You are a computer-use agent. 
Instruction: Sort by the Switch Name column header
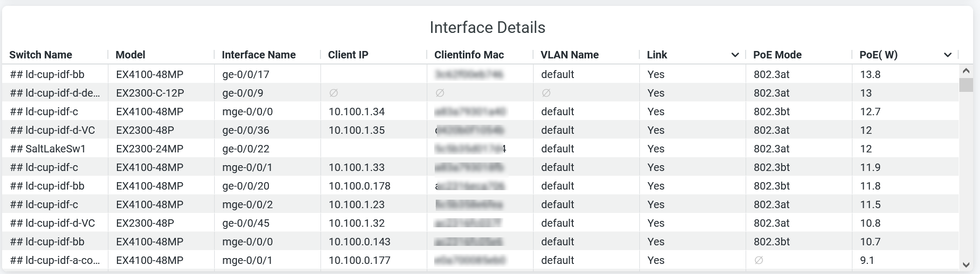40,55
